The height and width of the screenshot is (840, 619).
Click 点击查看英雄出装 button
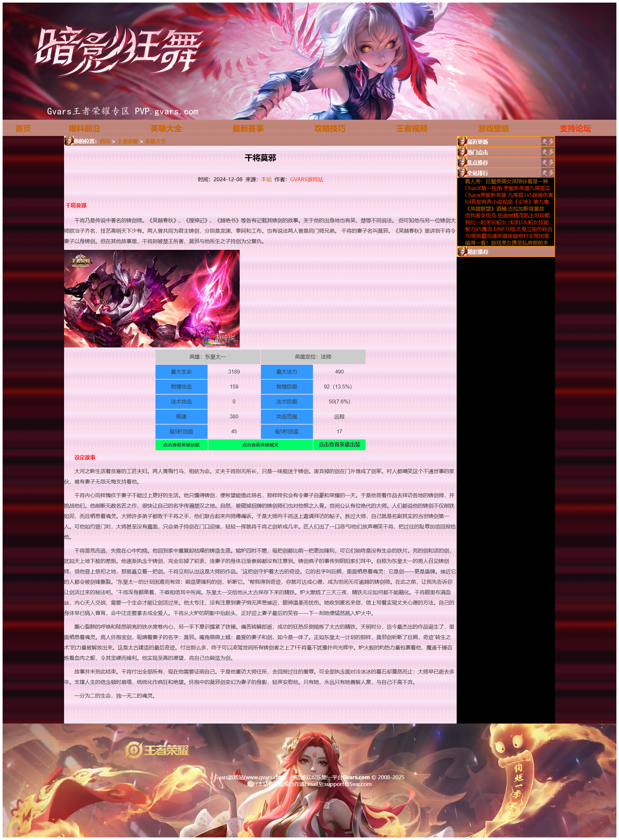[x=340, y=445]
